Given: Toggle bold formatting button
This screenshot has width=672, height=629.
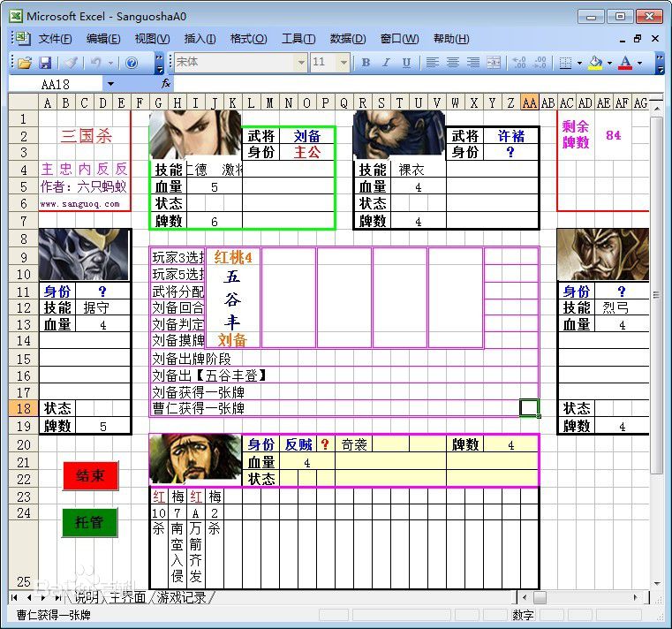Looking at the screenshot, I should click(x=366, y=63).
